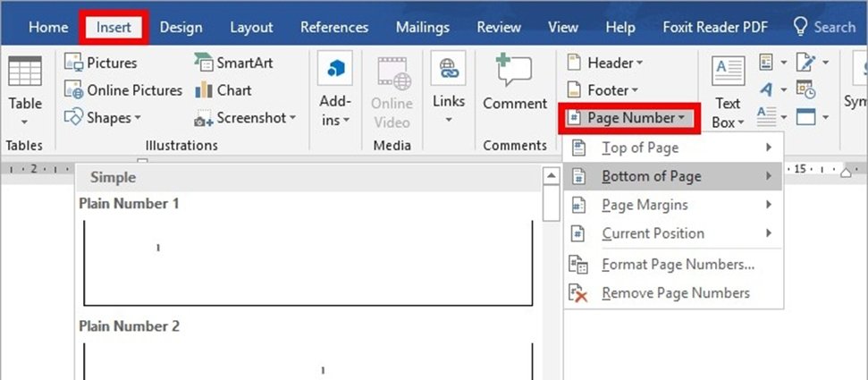
Task: Expand the Top of Page submenu
Action: coord(673,148)
